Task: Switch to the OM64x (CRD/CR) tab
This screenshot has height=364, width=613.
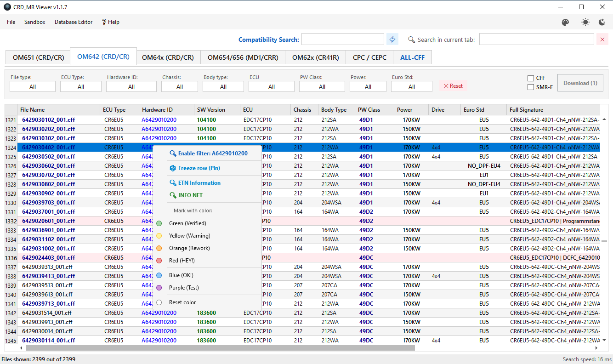Action: point(168,57)
